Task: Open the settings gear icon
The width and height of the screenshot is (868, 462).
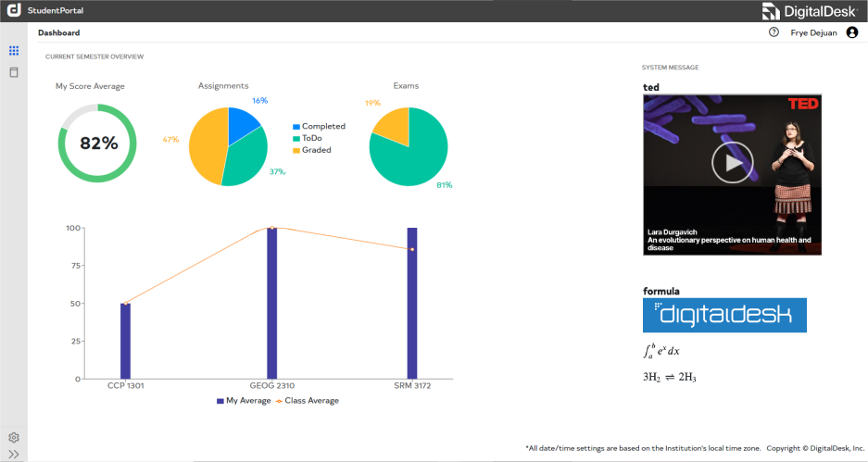Action: [14, 437]
